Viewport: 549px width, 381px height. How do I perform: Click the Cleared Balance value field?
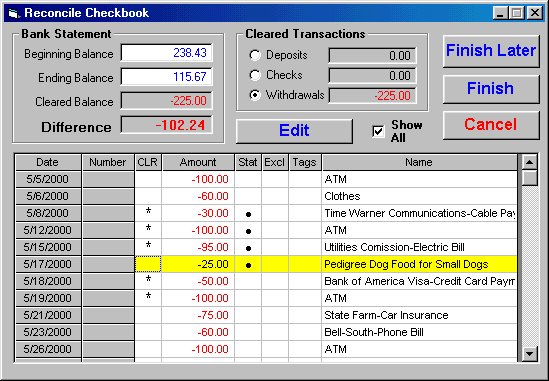166,101
